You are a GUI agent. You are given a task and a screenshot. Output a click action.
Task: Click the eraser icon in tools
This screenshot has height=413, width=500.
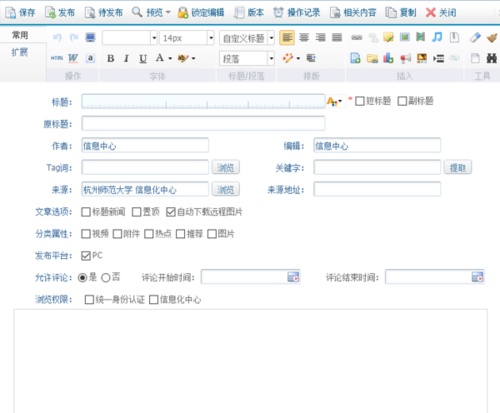coord(475,37)
